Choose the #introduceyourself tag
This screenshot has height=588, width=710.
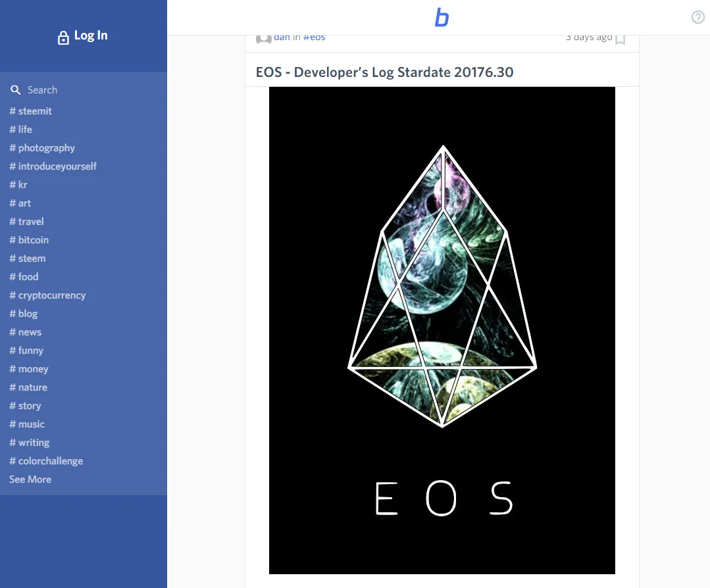(53, 166)
